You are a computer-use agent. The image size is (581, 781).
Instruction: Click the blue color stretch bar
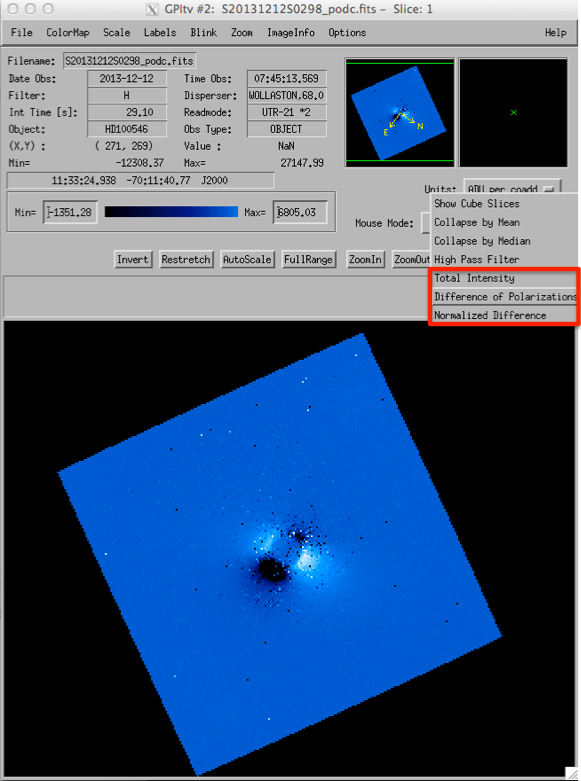(x=171, y=212)
